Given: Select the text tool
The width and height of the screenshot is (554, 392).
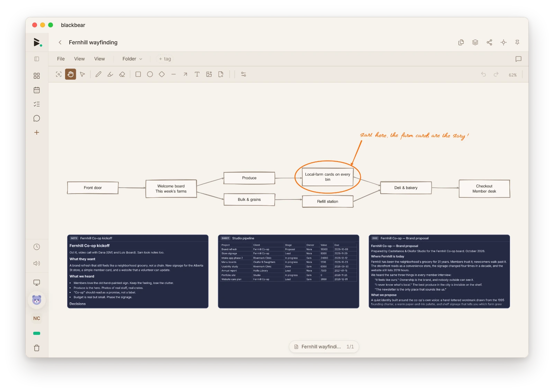Looking at the screenshot, I should tap(197, 74).
